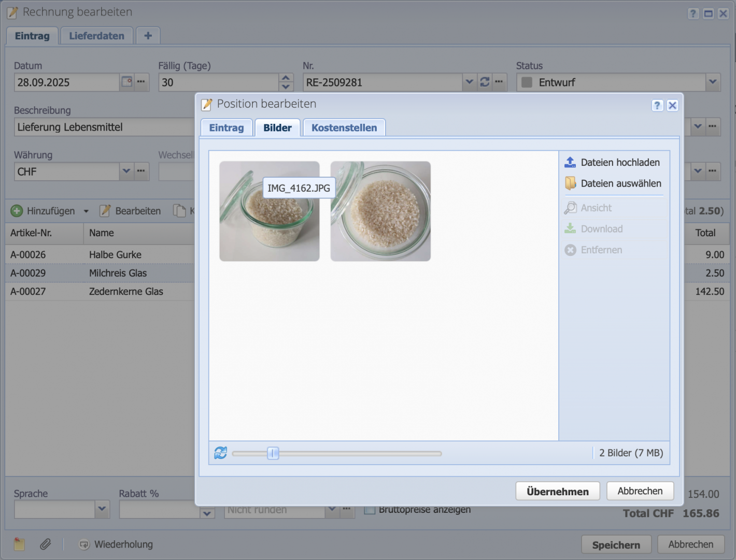Upload files via the Dateien hochladen icon

click(570, 162)
